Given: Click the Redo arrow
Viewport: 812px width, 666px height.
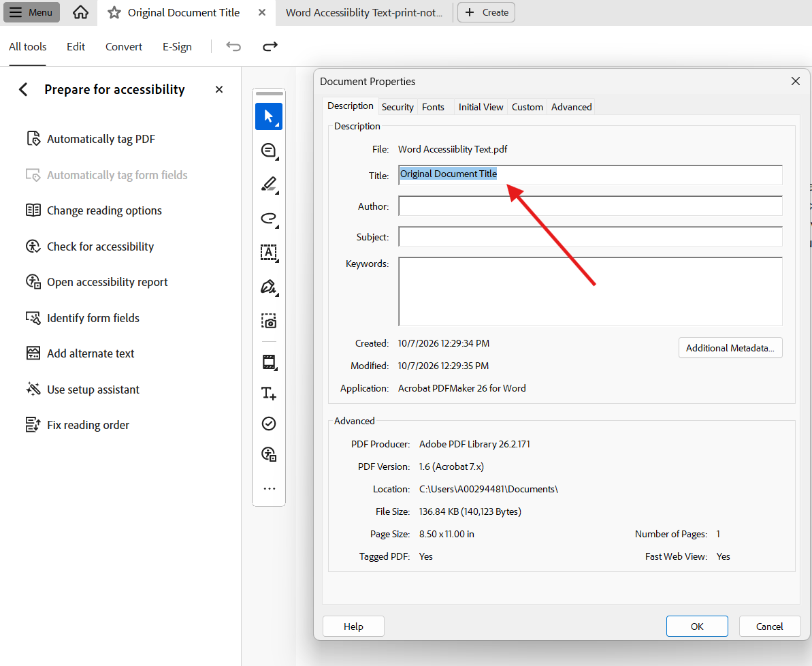Looking at the screenshot, I should 270,46.
